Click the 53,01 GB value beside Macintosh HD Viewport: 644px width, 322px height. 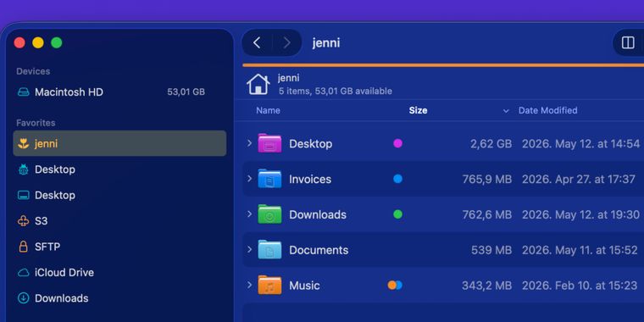pyautogui.click(x=186, y=92)
